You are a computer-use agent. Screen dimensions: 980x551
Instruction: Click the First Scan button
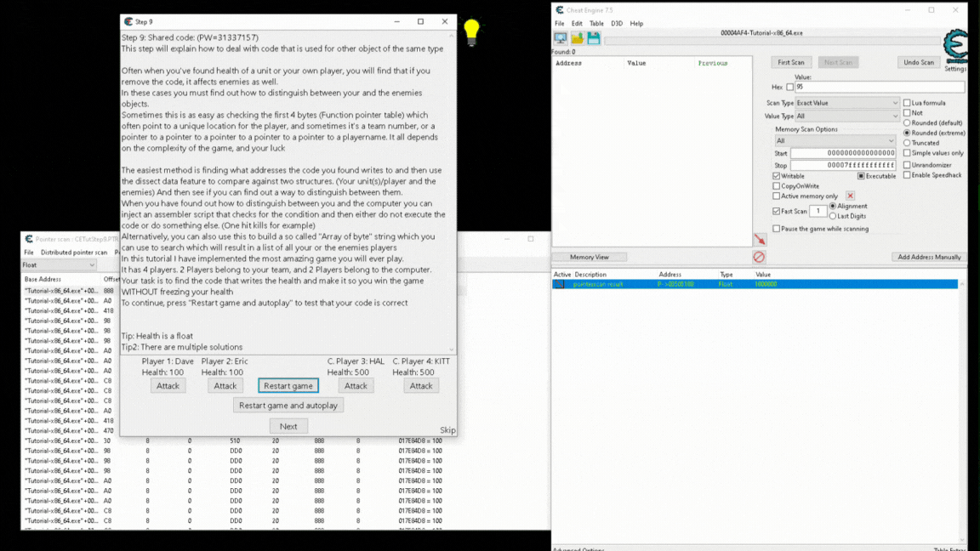(x=790, y=61)
